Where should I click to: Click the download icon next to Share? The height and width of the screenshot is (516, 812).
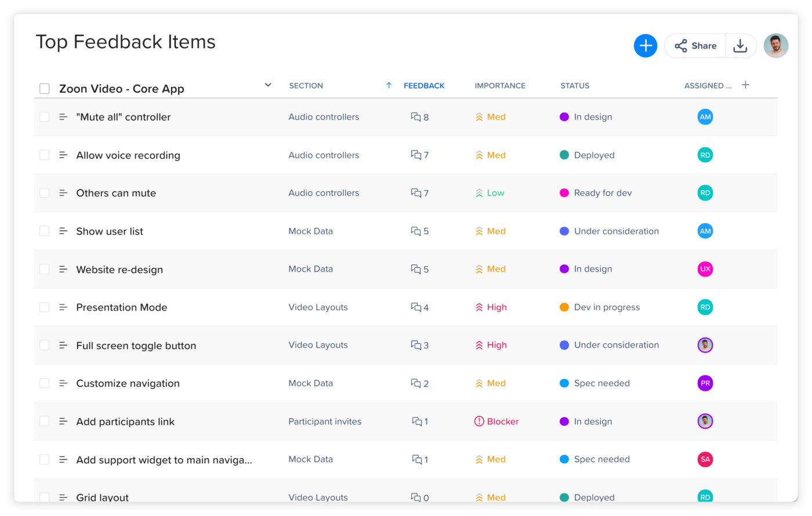click(740, 46)
